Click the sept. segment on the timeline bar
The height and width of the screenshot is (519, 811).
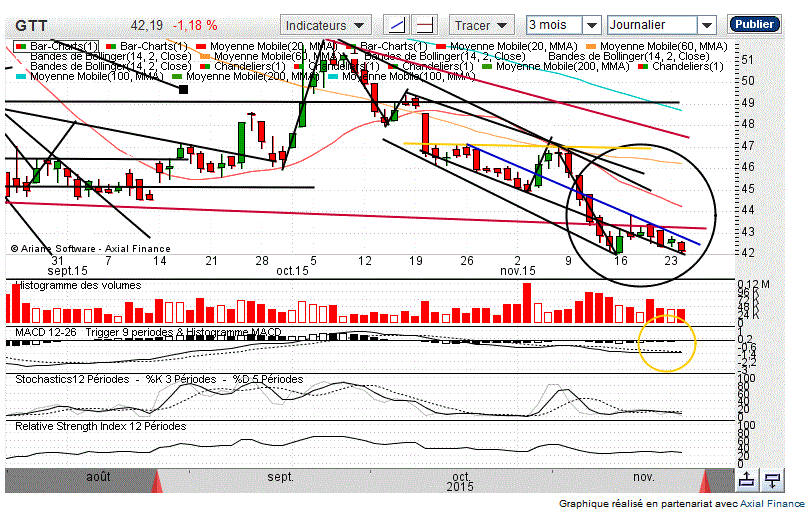280,477
